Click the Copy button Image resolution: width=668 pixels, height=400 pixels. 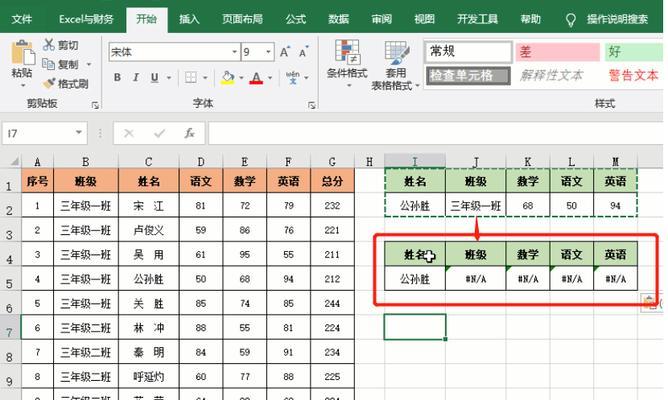click(61, 64)
